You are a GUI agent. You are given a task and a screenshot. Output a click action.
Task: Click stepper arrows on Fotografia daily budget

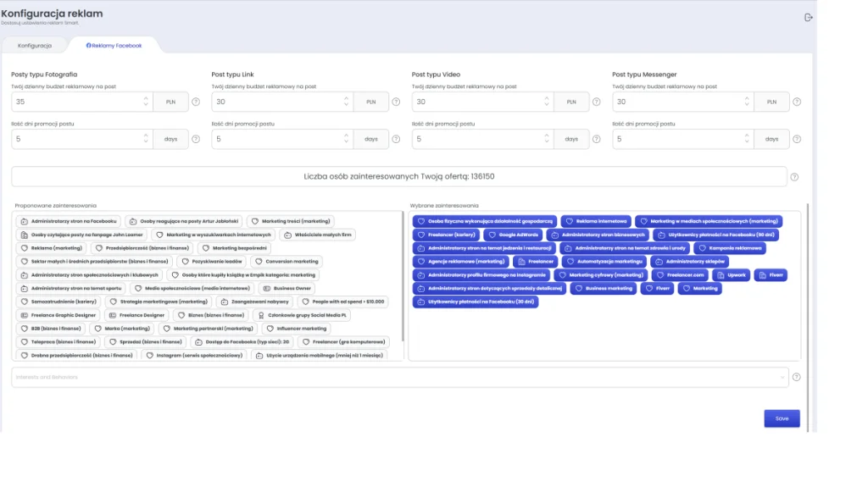click(145, 102)
